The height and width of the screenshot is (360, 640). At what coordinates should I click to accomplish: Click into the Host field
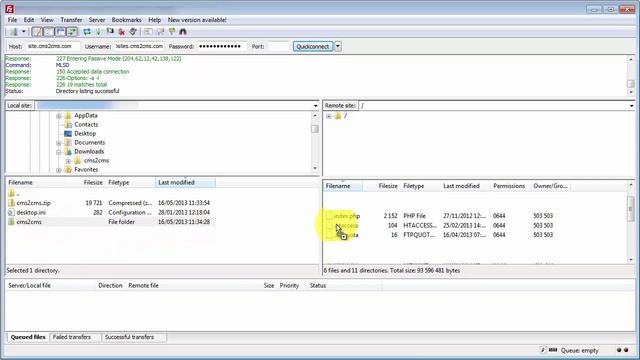(x=53, y=46)
